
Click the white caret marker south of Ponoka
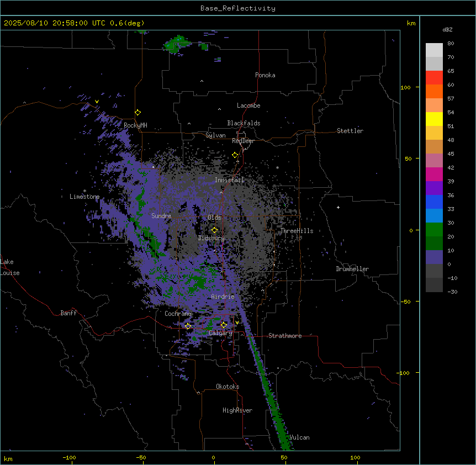202,81
